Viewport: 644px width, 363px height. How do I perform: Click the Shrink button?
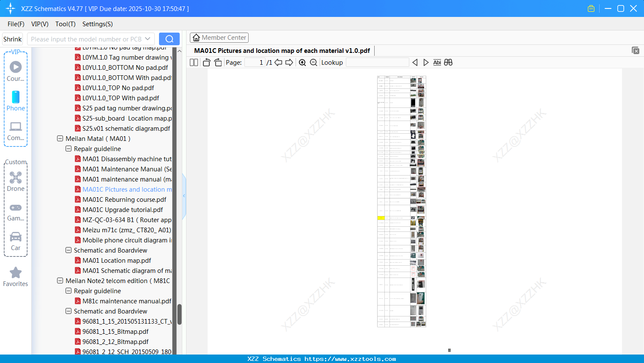13,39
